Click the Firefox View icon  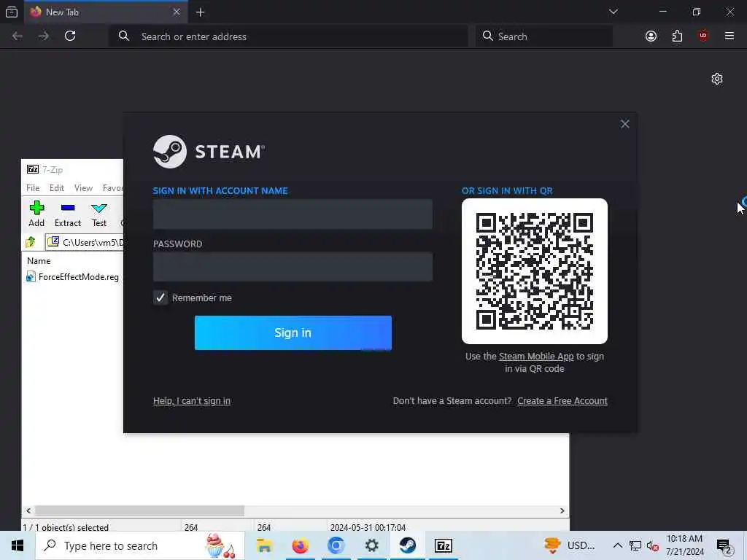coord(12,12)
